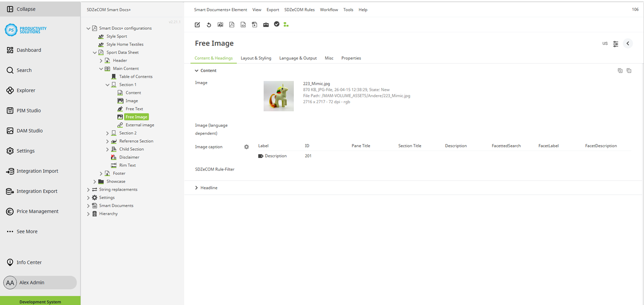644x305 pixels.
Task: Click the checkmark circle toolbar icon
Action: (277, 24)
